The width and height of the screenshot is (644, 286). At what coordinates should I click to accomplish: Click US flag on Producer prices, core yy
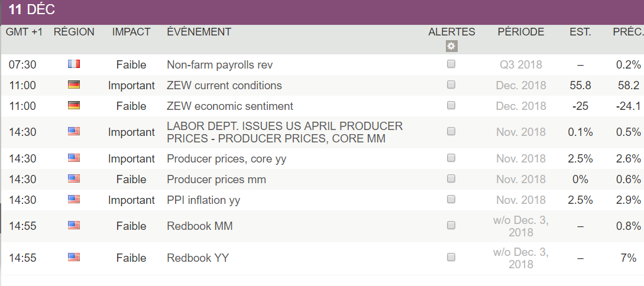point(74,158)
